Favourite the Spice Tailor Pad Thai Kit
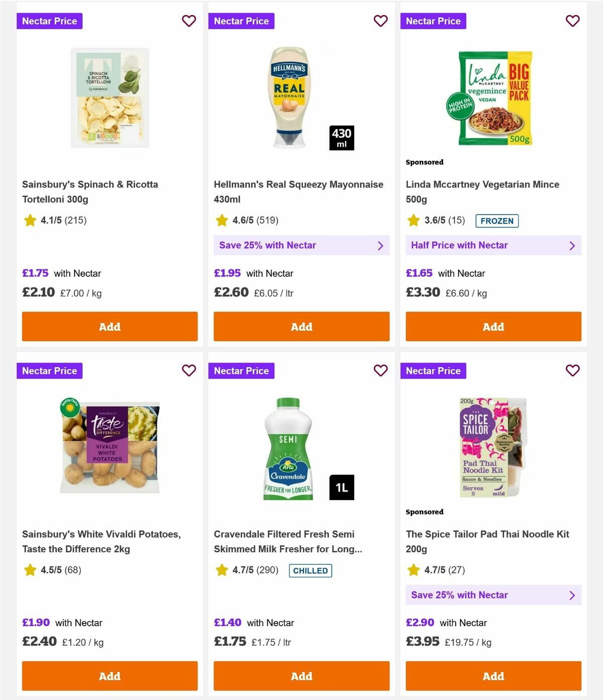 572,370
